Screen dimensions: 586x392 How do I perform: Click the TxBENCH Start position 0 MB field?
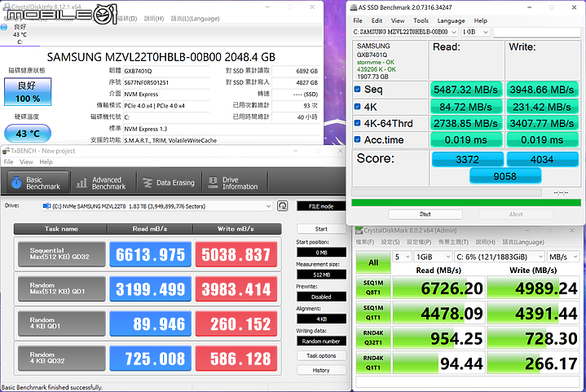click(321, 253)
